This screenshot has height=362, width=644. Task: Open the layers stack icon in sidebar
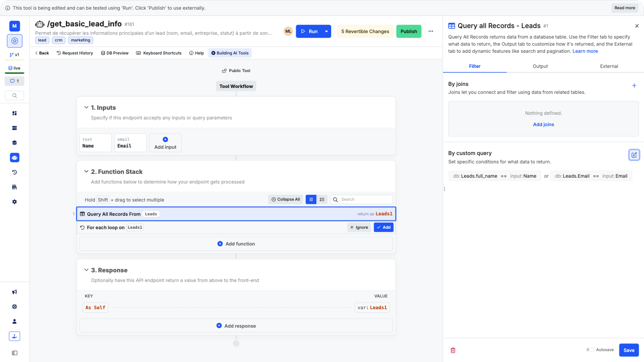point(15,143)
